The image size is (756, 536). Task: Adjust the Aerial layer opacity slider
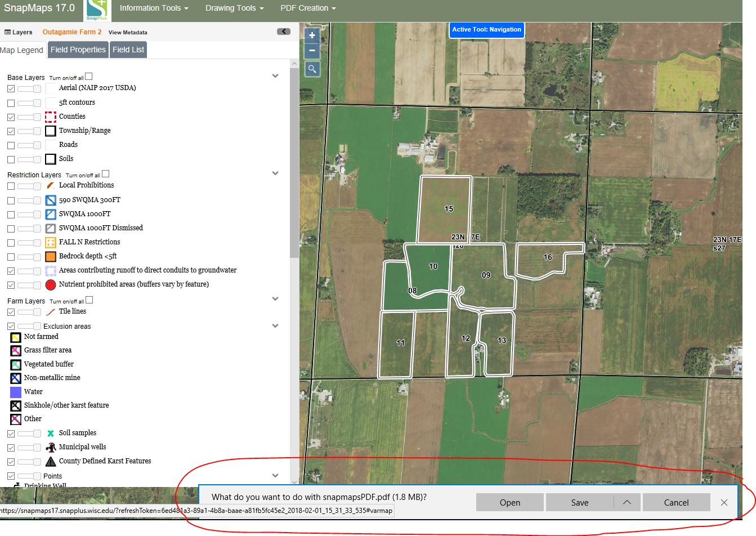pos(29,89)
